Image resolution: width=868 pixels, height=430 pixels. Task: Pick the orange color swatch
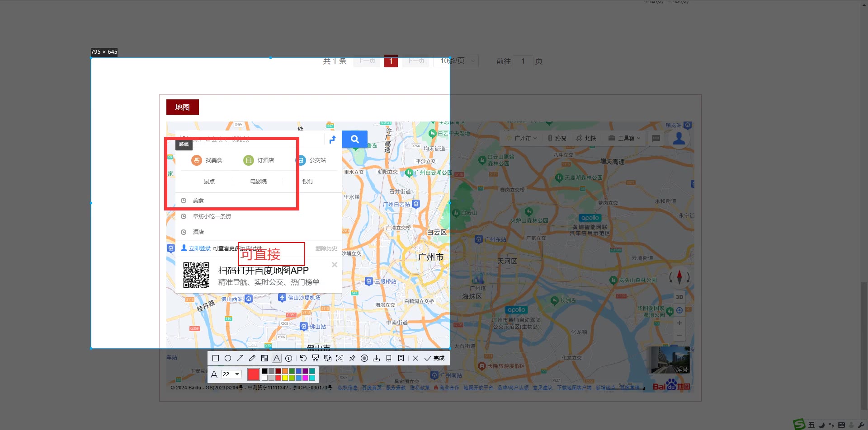click(285, 371)
